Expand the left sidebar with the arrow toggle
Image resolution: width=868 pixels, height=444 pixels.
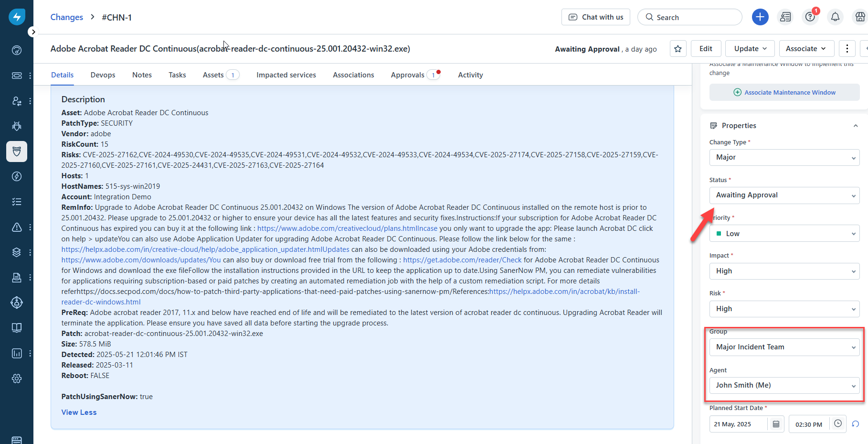point(32,32)
